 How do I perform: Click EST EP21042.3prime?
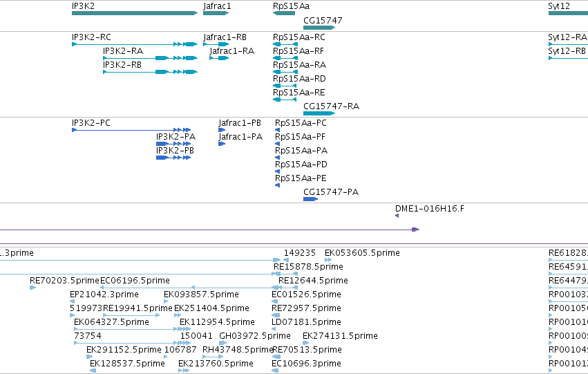point(73,301)
